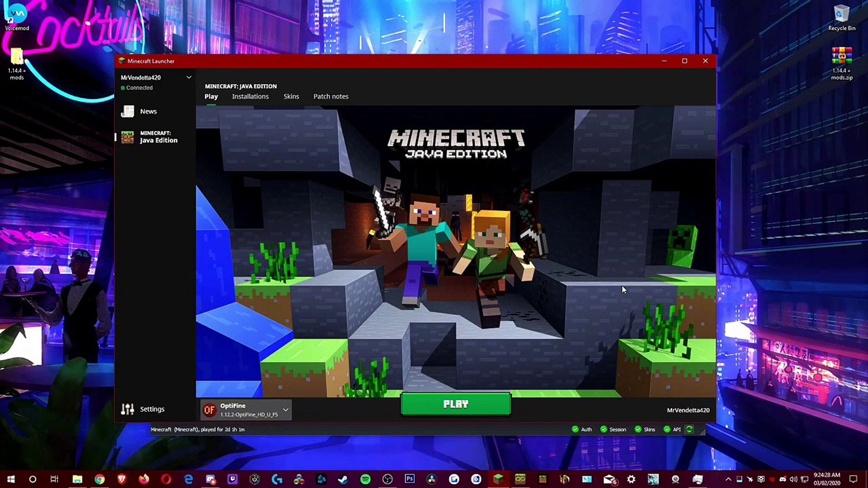Expand the OptiFine installation selector arrow
Image resolution: width=868 pixels, height=488 pixels.
(x=286, y=410)
